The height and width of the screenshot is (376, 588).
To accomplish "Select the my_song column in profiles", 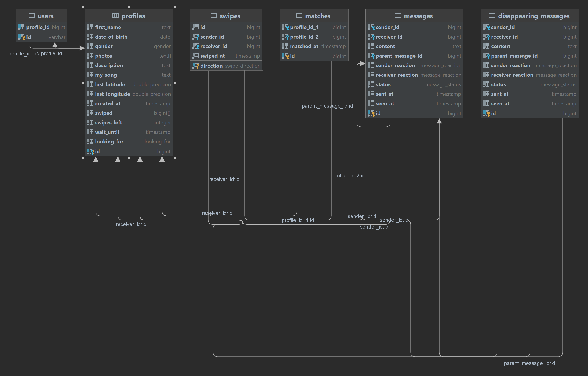I will click(x=129, y=75).
